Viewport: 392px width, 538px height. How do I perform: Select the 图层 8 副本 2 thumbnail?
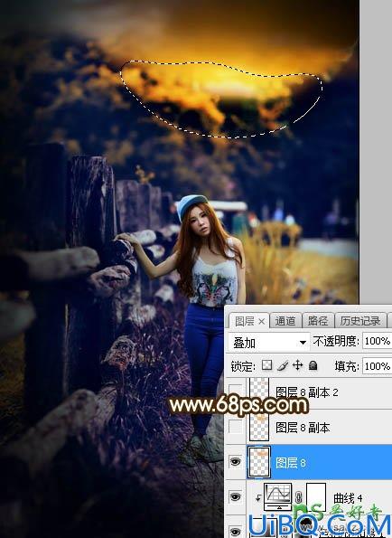pos(259,392)
